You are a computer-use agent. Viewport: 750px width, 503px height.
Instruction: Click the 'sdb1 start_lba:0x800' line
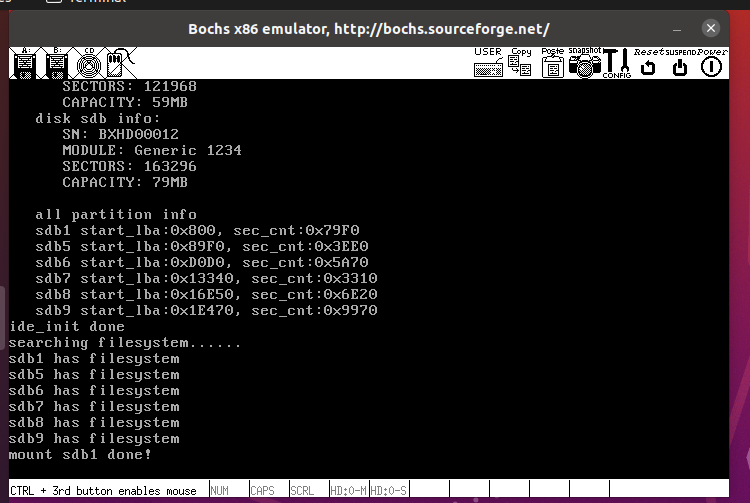coord(197,230)
